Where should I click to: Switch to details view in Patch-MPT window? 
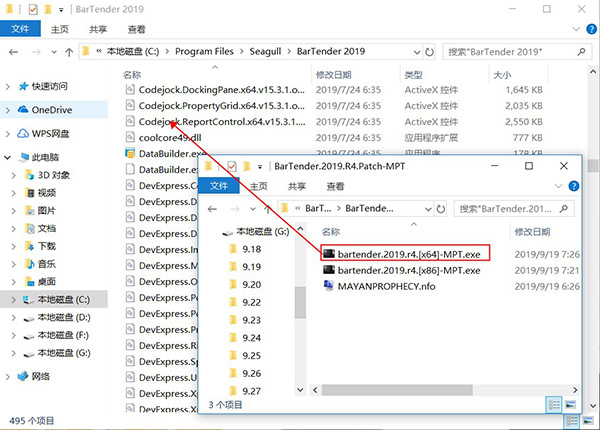click(x=554, y=405)
